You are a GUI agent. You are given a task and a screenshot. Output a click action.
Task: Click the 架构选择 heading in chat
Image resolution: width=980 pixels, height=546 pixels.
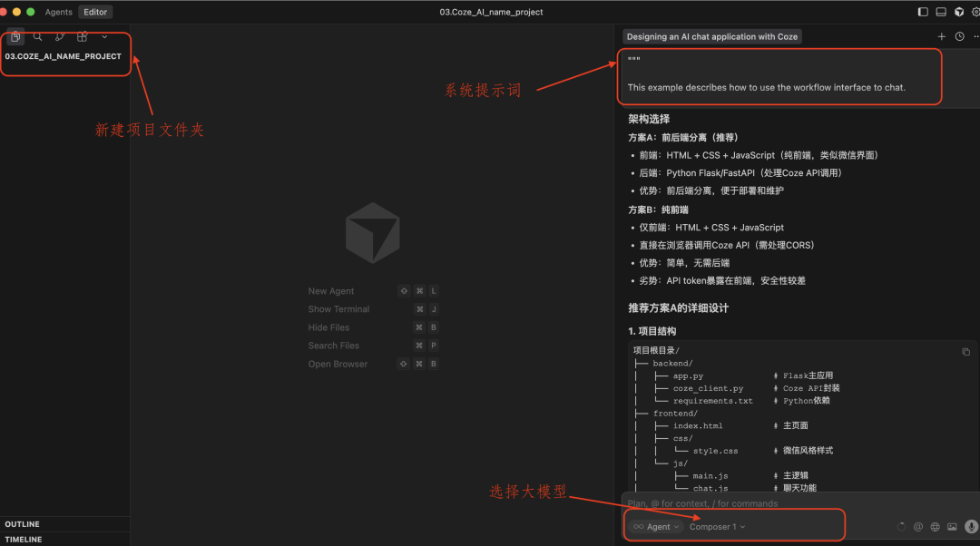pos(649,119)
